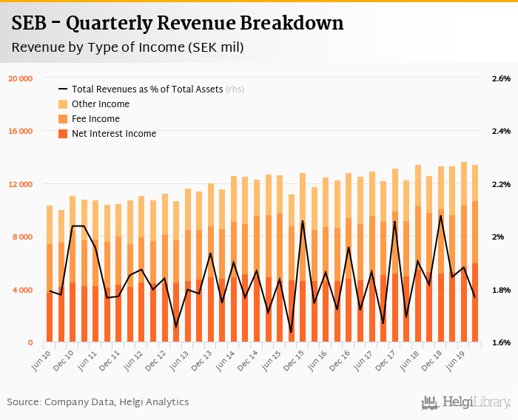
Task: Click 'Source: Company Data, Helgi Analytics' text
Action: click(98, 402)
